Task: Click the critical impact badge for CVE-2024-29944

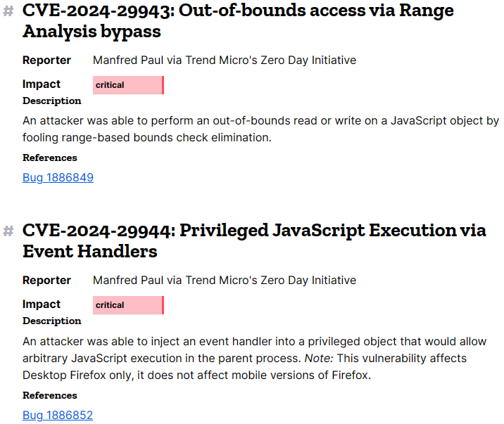Action: [129, 305]
